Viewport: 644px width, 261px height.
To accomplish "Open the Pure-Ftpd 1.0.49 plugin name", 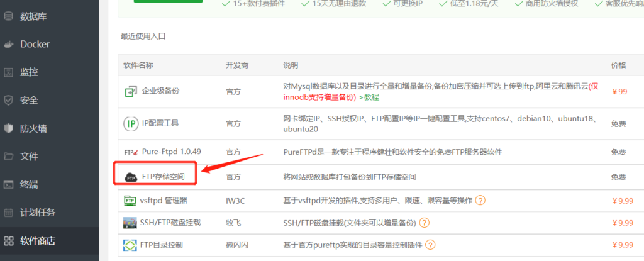I will pos(172,152).
